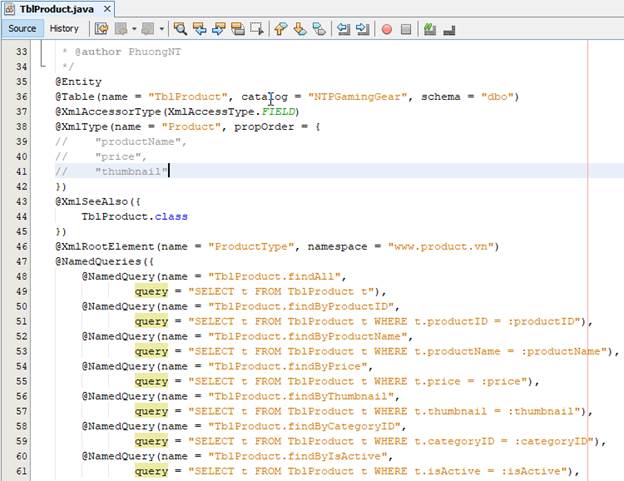624x481 pixels.
Task: Click the "TblProduct.findByProductID" query name
Action: (x=301, y=306)
